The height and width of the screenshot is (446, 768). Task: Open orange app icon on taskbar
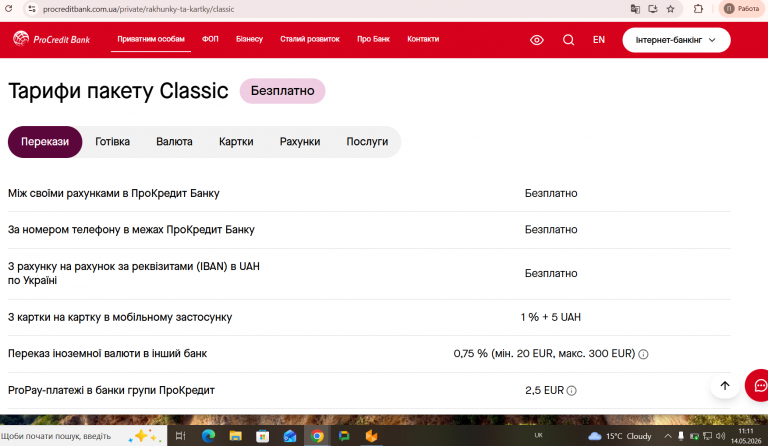[x=371, y=436]
